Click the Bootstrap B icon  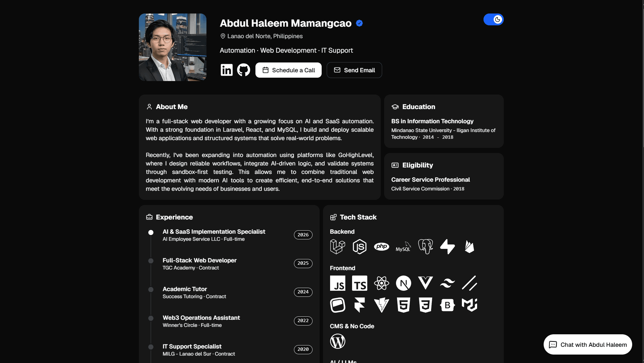click(x=447, y=305)
